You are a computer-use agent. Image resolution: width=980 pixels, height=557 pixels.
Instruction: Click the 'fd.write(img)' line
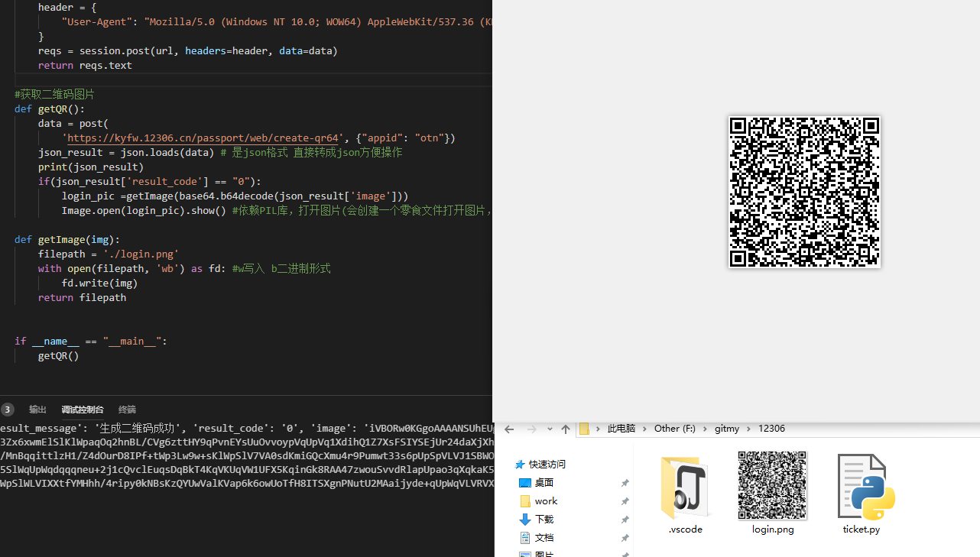click(100, 283)
